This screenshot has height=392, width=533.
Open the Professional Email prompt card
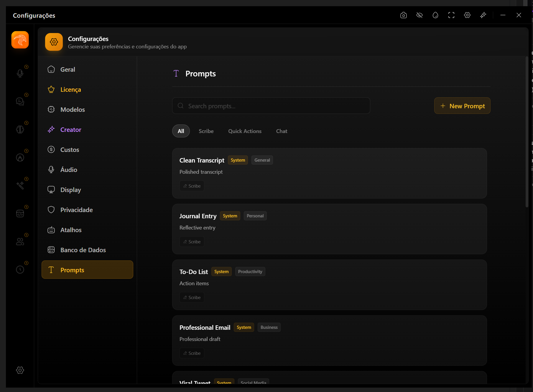pyautogui.click(x=329, y=340)
